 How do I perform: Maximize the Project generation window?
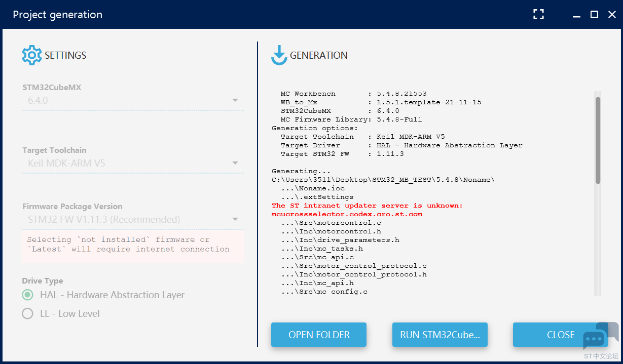click(x=594, y=15)
